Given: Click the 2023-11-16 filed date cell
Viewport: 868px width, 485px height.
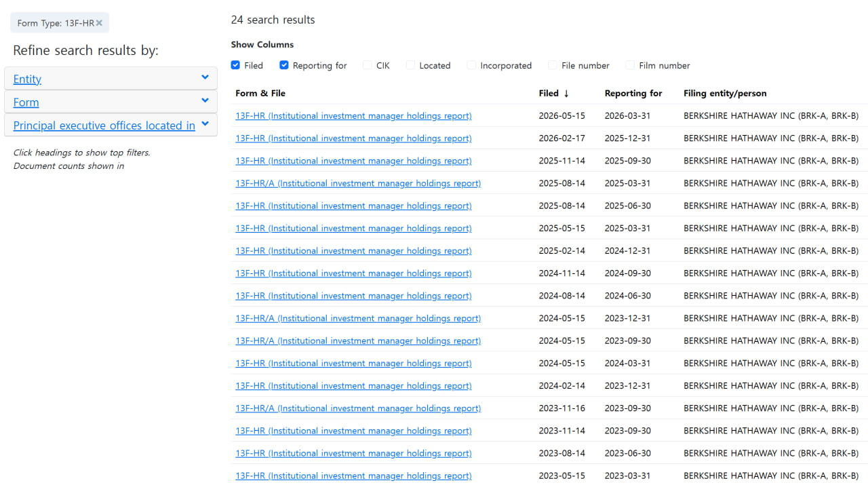Looking at the screenshot, I should pyautogui.click(x=561, y=408).
